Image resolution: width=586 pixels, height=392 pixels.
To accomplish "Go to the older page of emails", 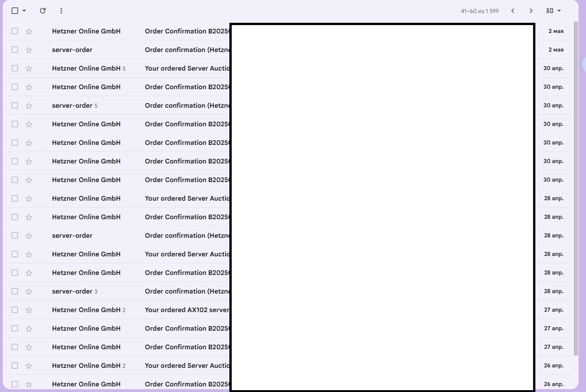I will pos(531,11).
